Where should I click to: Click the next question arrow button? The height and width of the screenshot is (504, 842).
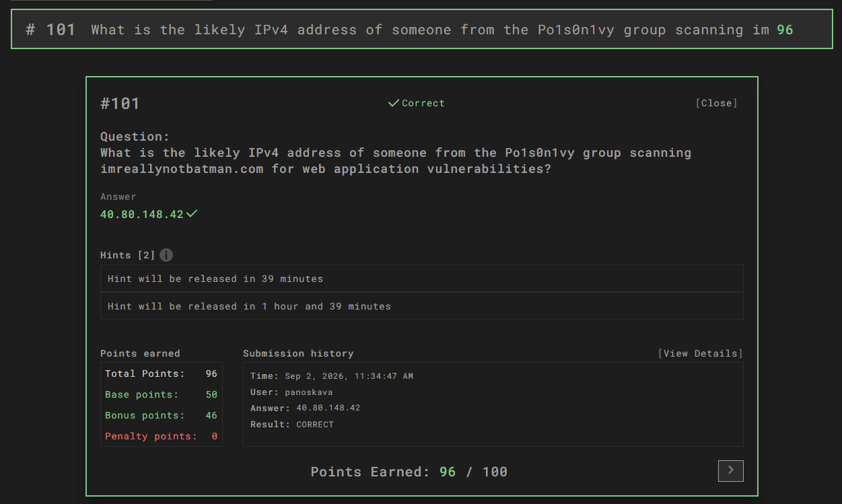731,471
